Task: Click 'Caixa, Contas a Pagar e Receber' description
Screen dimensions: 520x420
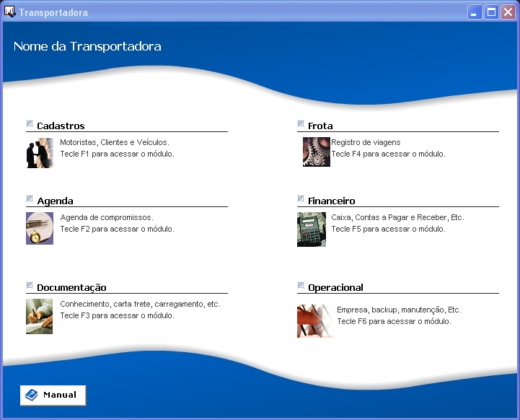Action: pos(397,217)
